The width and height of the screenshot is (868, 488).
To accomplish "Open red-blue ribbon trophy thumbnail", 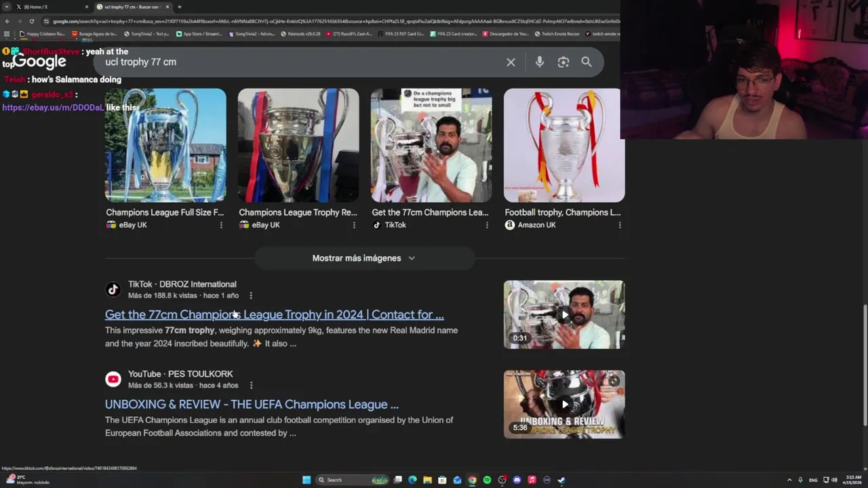I will point(298,145).
